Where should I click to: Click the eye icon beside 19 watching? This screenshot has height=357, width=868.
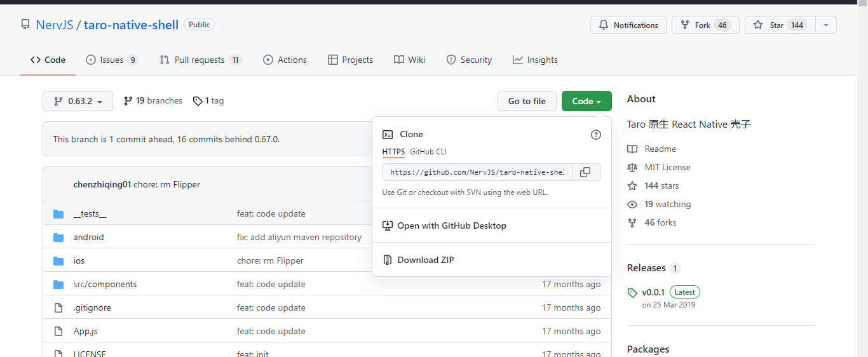[632, 205]
